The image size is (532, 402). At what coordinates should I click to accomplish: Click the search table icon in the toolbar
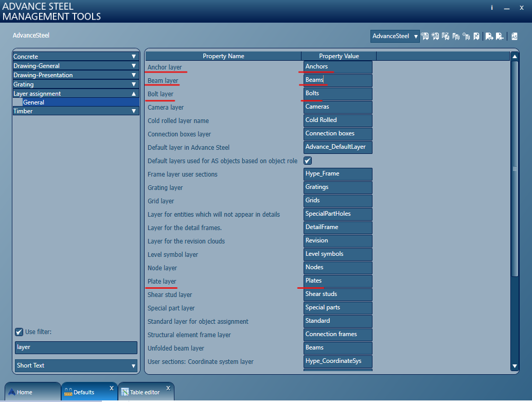coord(424,36)
